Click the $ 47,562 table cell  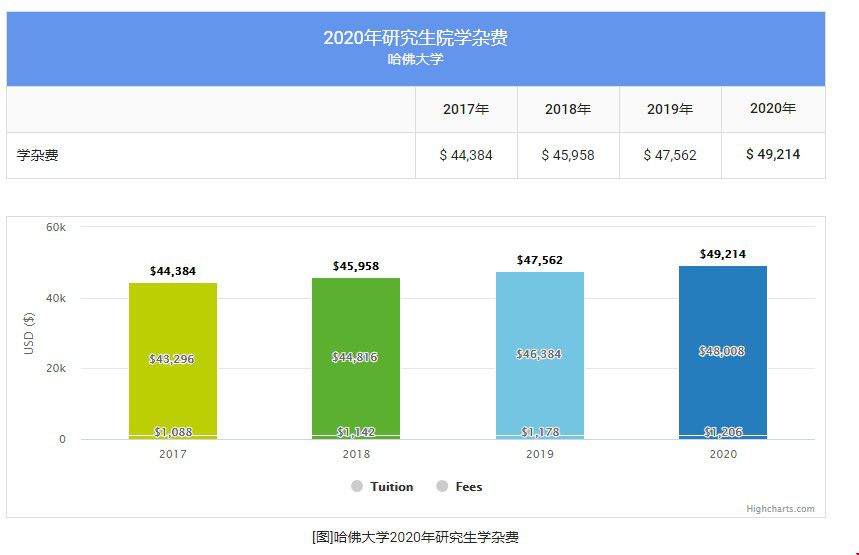click(670, 155)
